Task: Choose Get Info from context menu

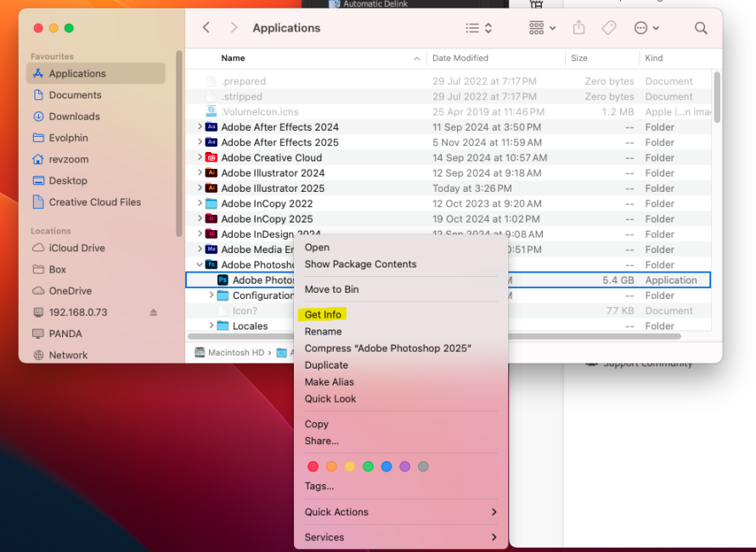Action: coord(323,315)
